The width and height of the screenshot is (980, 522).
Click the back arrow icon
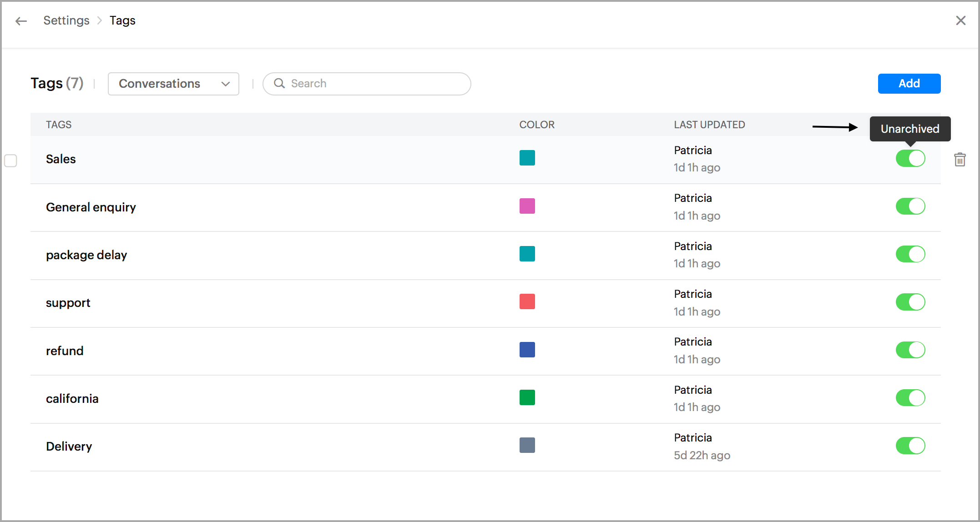click(x=21, y=21)
